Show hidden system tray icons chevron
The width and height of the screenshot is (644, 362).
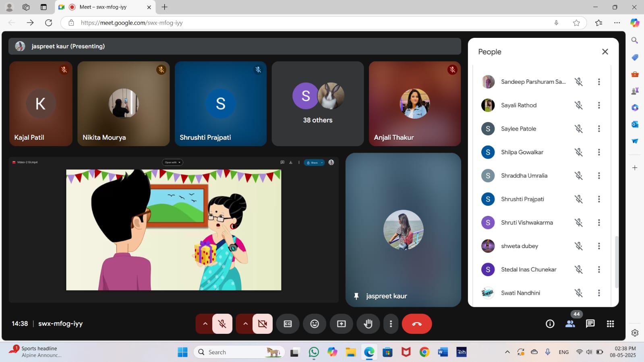point(507,352)
